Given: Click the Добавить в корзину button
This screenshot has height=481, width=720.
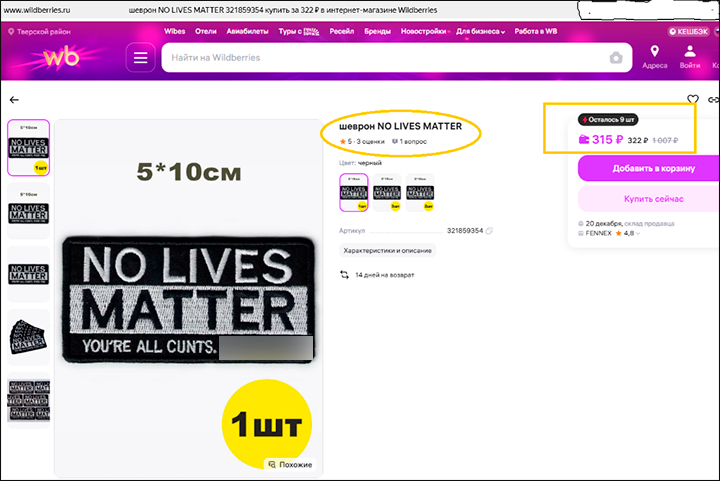Looking at the screenshot, I should tap(648, 169).
